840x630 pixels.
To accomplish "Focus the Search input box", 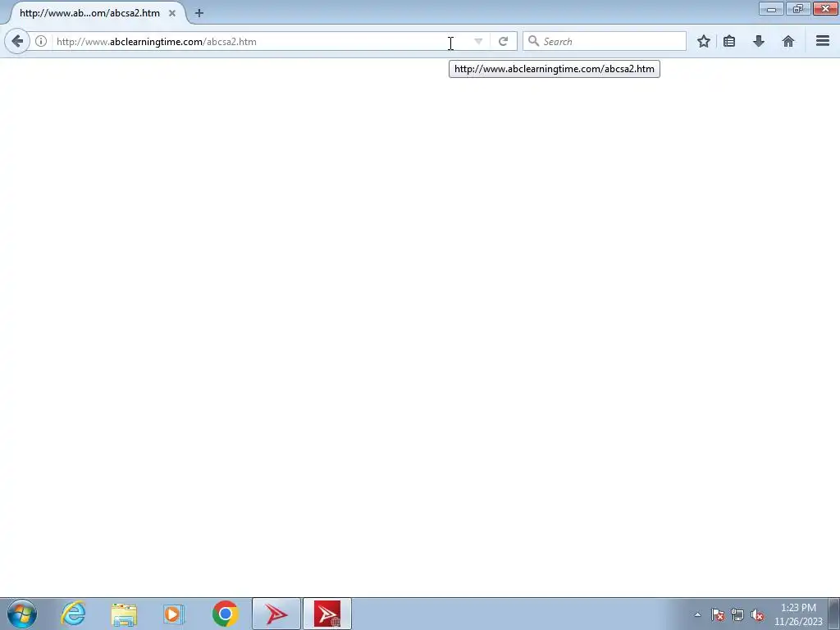I will pos(605,41).
